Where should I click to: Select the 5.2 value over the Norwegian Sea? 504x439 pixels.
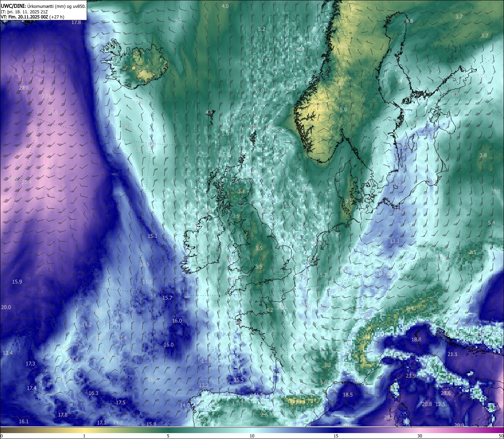tap(261, 29)
